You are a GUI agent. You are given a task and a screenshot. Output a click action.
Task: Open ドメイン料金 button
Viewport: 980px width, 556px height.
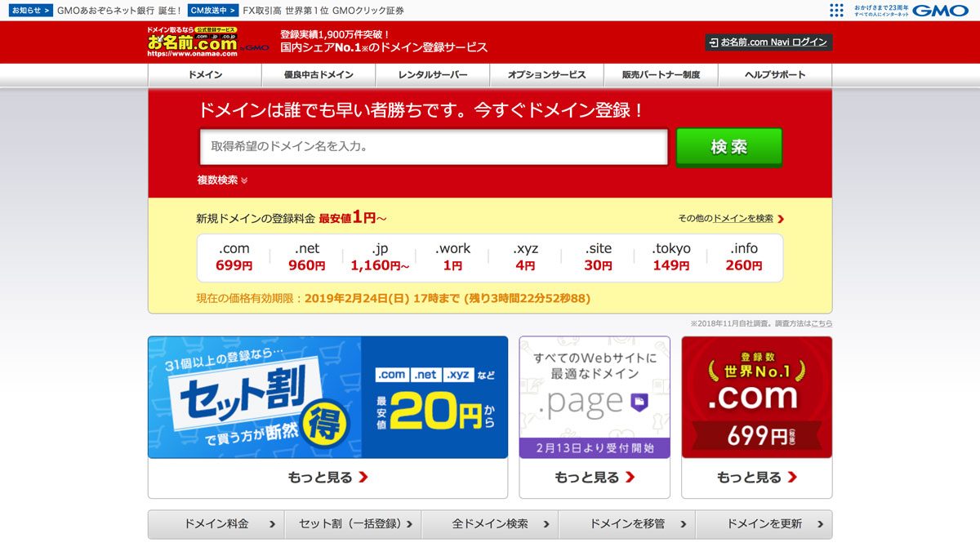(x=216, y=524)
